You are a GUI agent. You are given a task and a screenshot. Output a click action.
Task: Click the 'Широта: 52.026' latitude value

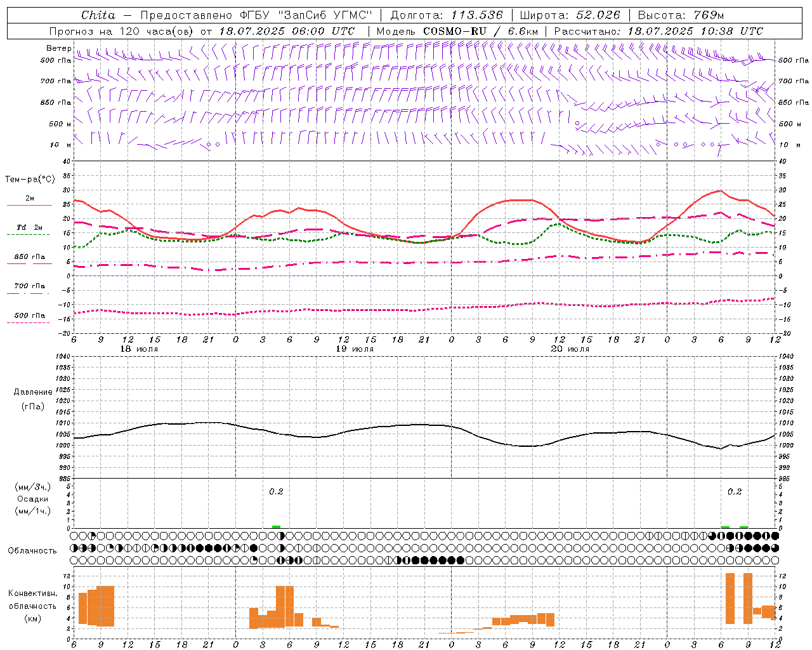[x=570, y=15]
